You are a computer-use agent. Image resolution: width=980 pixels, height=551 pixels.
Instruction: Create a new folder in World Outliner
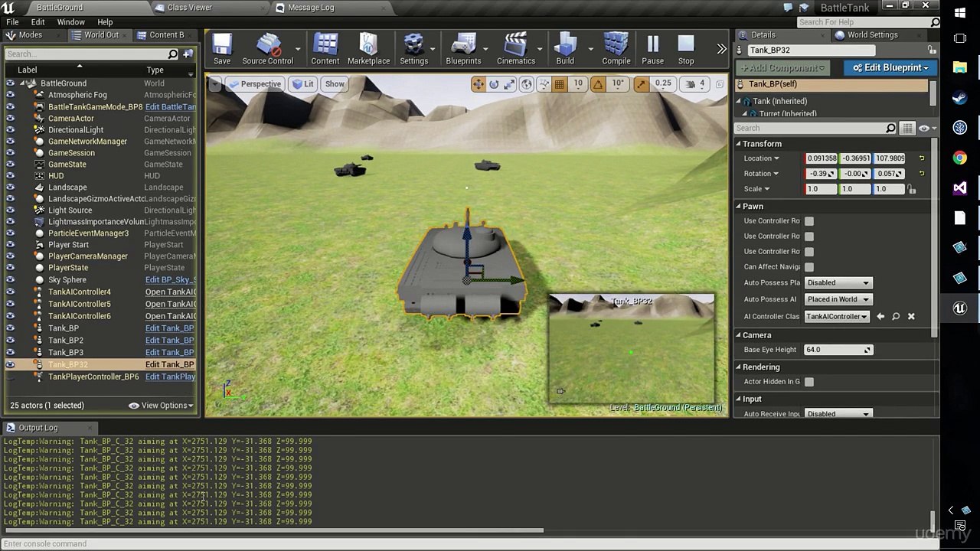click(x=188, y=54)
